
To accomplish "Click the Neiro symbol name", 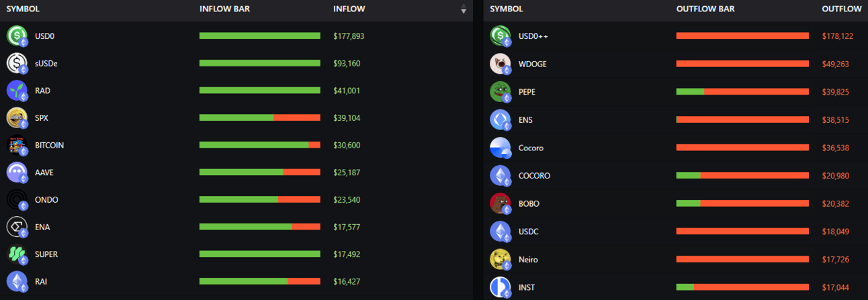I will coord(528,260).
